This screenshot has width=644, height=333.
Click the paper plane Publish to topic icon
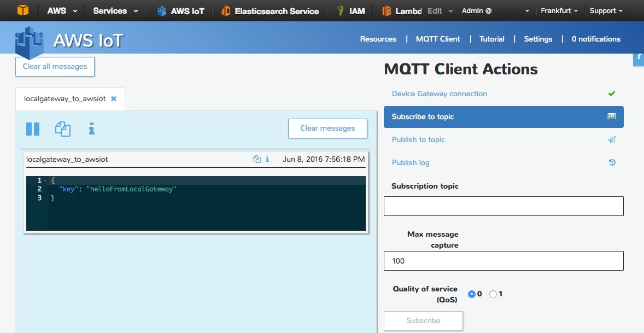click(612, 139)
